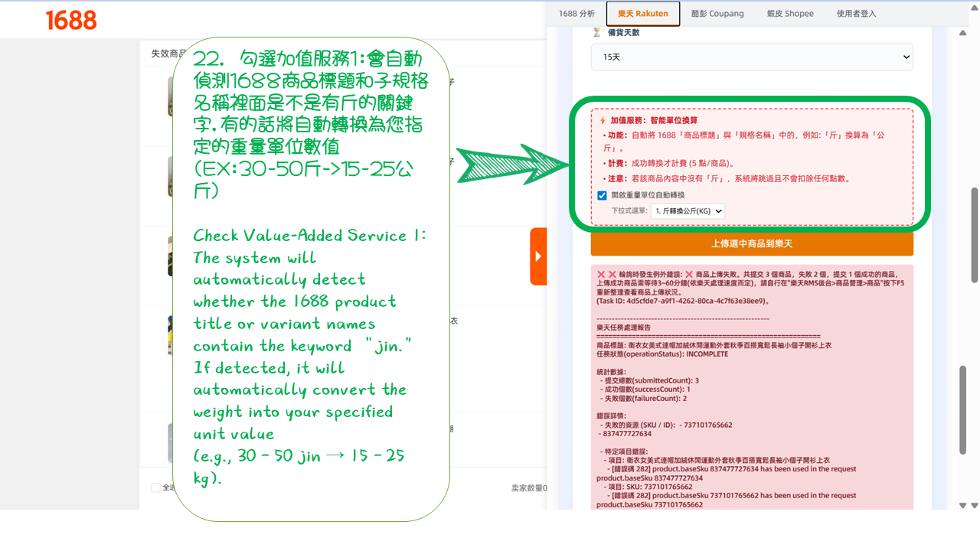Select the 樂天 Rakuten tab

pos(643,14)
